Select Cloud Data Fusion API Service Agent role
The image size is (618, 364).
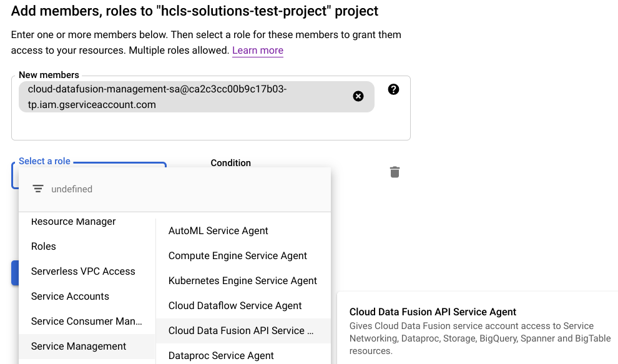pyautogui.click(x=241, y=331)
